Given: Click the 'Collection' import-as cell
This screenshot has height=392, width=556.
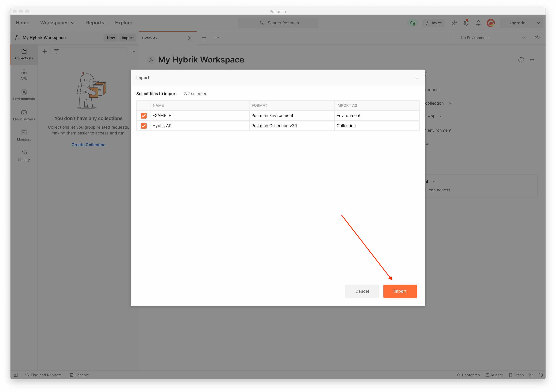Looking at the screenshot, I should [x=377, y=126].
